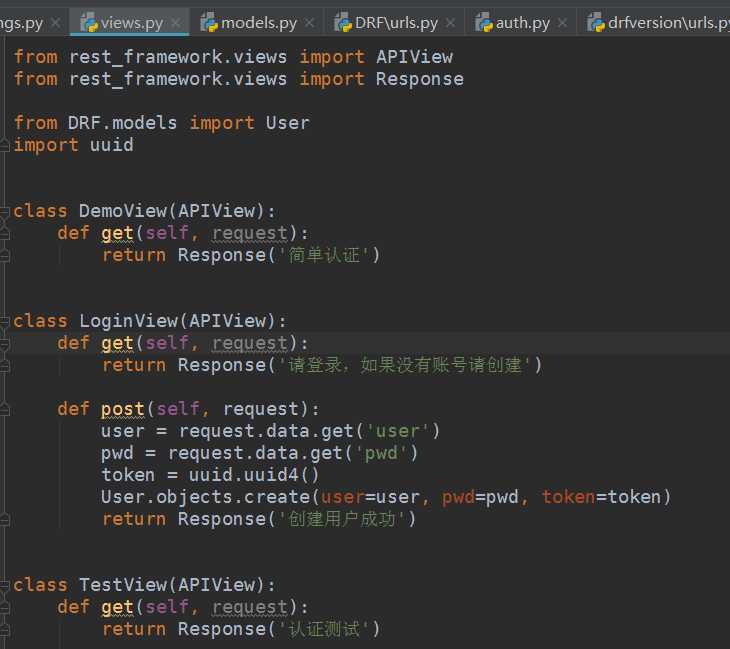The image size is (730, 649).
Task: Click the Python file icon on views.py tab
Action: [x=89, y=22]
